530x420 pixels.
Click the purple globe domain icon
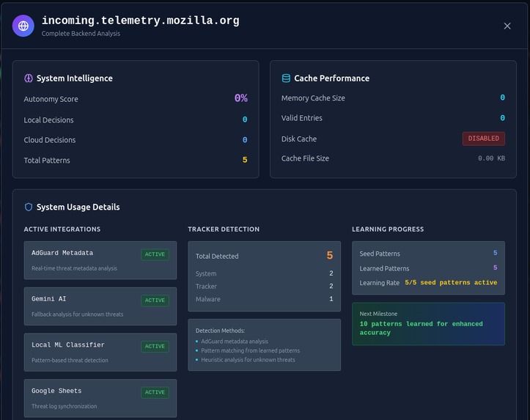coord(23,26)
